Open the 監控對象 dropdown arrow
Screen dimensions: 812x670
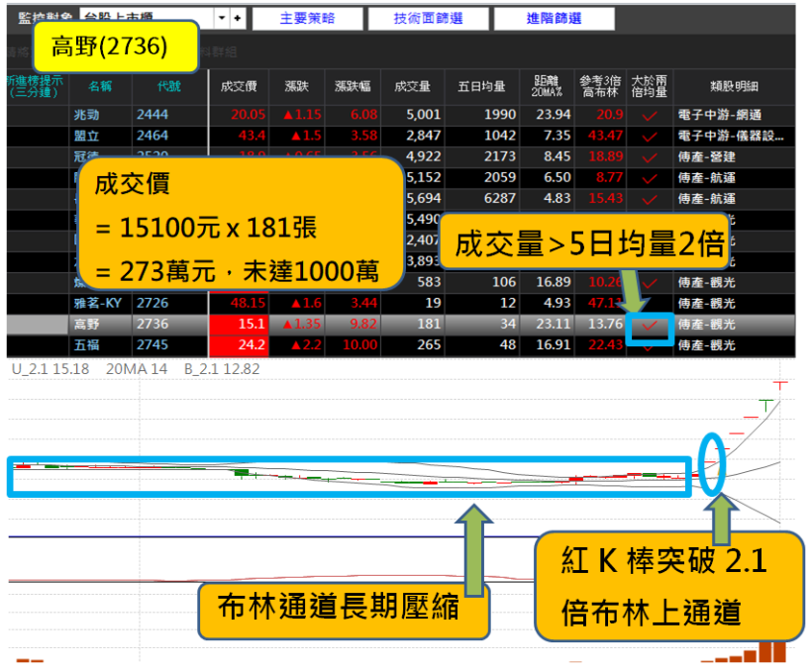pos(222,18)
